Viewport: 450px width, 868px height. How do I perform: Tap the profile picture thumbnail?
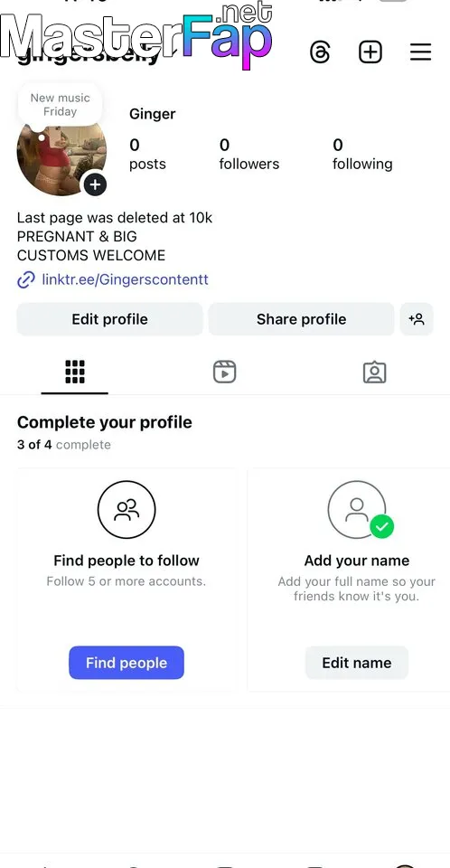click(61, 156)
